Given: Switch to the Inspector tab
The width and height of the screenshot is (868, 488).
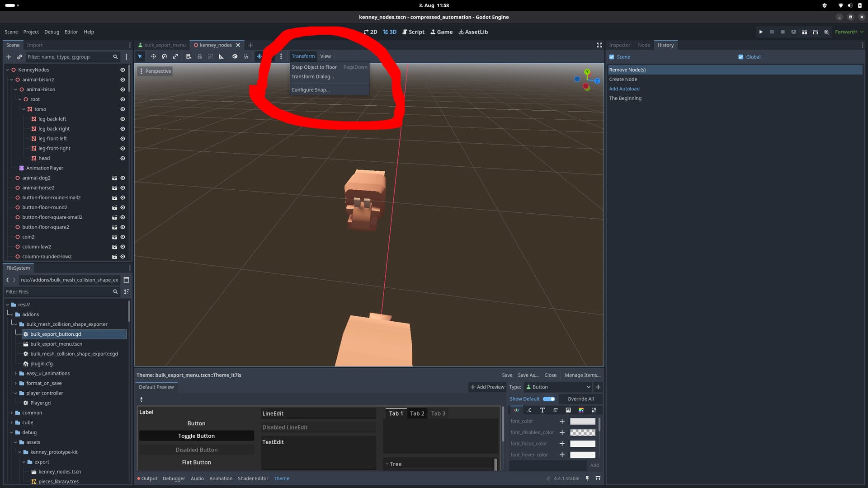Looking at the screenshot, I should pos(619,45).
